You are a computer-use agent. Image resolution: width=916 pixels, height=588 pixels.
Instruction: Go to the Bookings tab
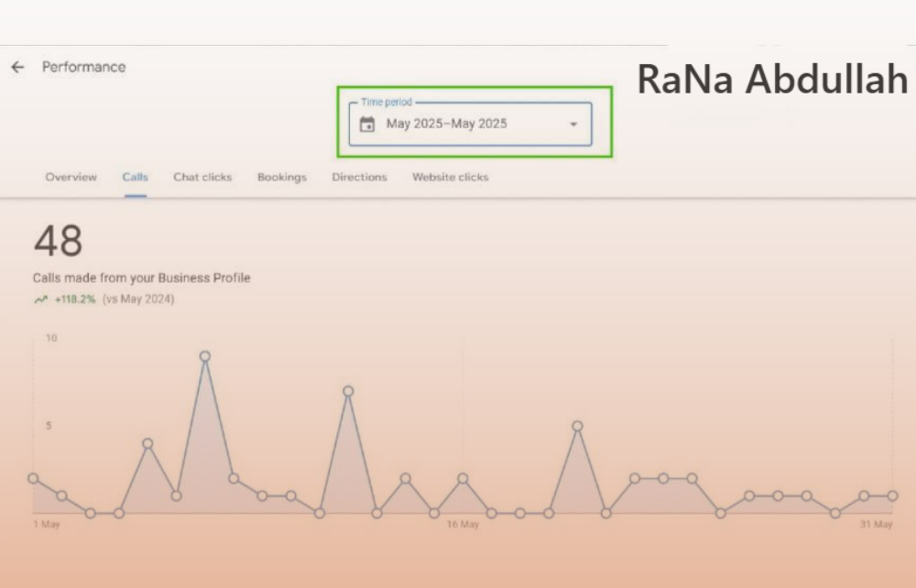pyautogui.click(x=281, y=178)
